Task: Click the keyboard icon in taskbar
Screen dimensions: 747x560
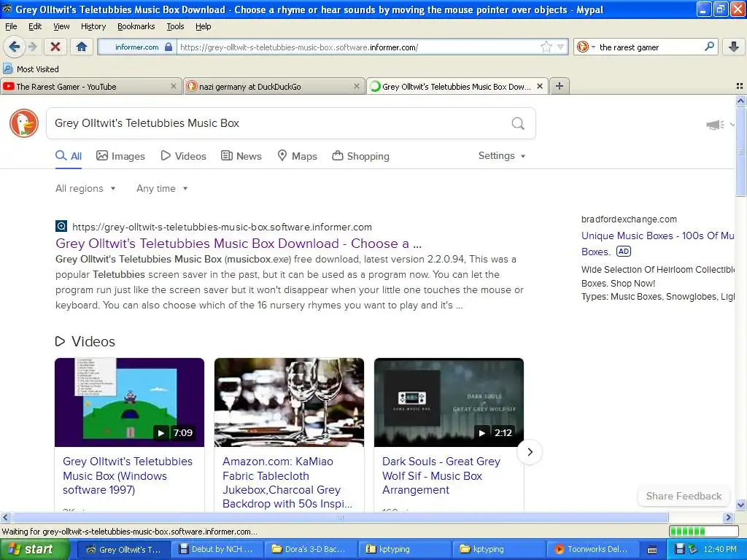Action: click(652, 550)
